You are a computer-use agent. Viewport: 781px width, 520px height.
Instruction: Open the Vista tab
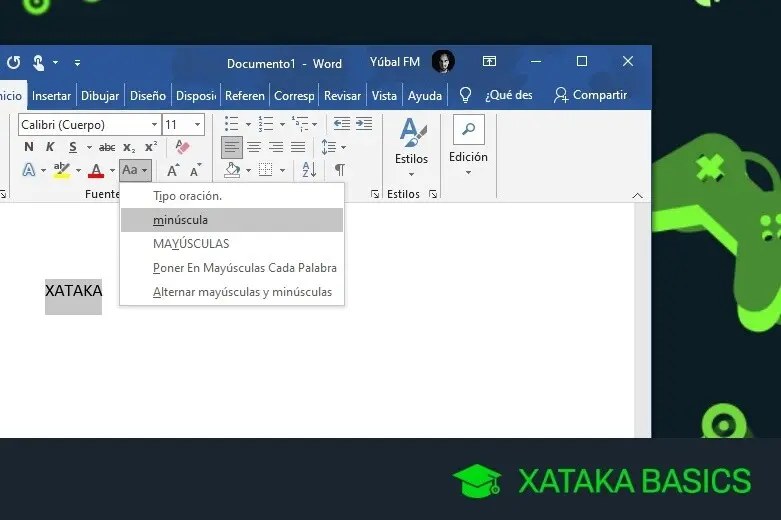(384, 96)
